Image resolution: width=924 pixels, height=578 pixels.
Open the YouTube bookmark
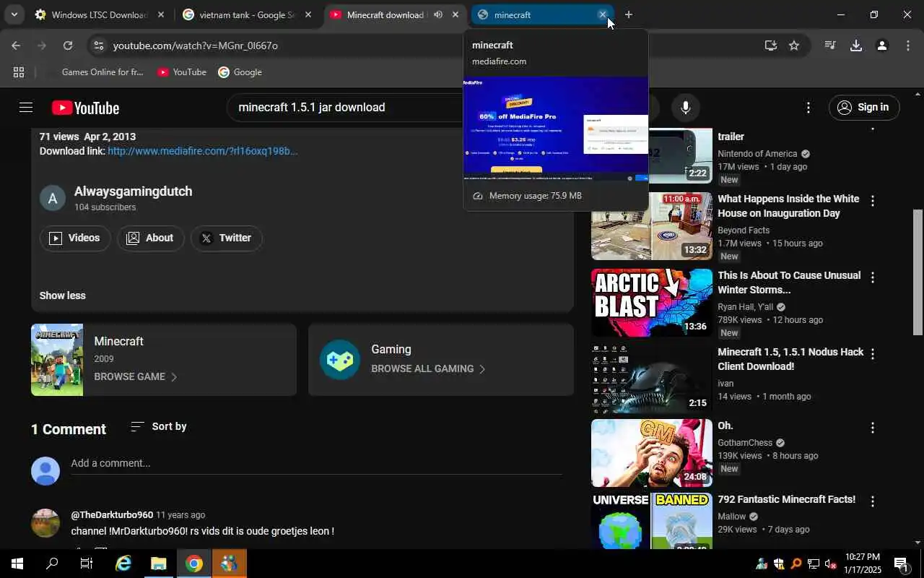182,72
